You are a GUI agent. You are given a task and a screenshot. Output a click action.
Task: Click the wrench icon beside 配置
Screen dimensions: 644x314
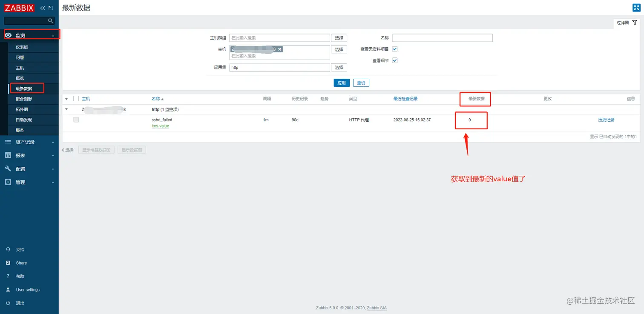[8, 168]
